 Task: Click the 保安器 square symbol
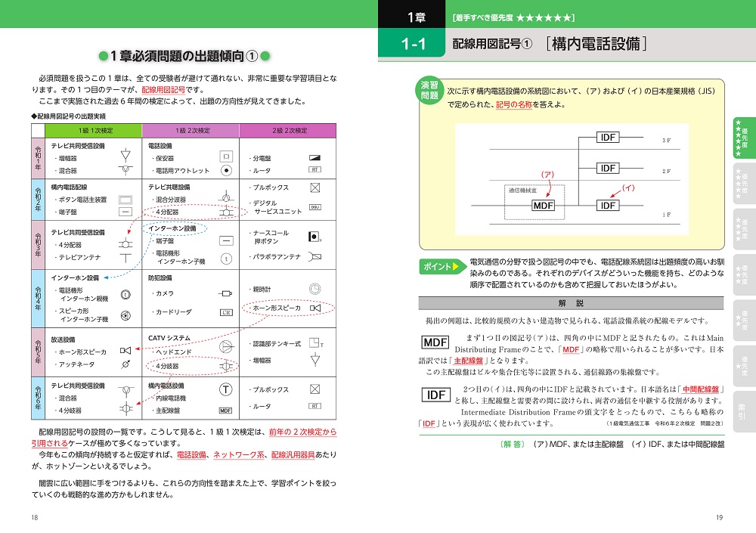226,156
